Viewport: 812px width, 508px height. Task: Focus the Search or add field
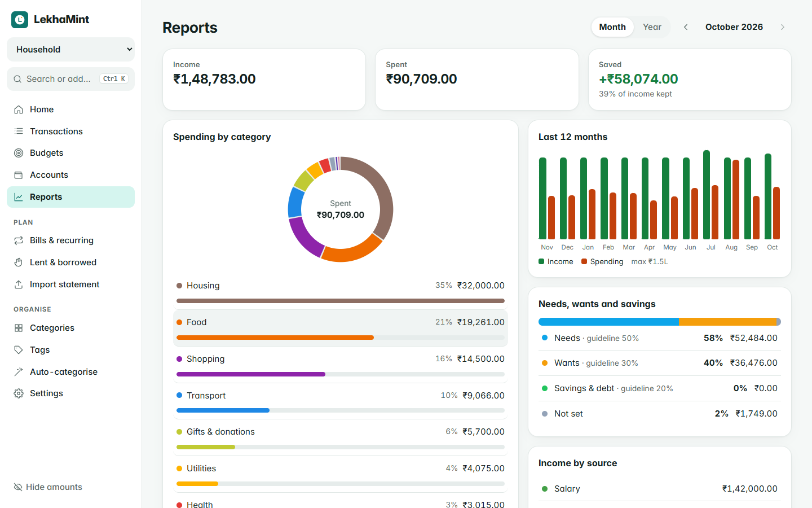point(71,79)
